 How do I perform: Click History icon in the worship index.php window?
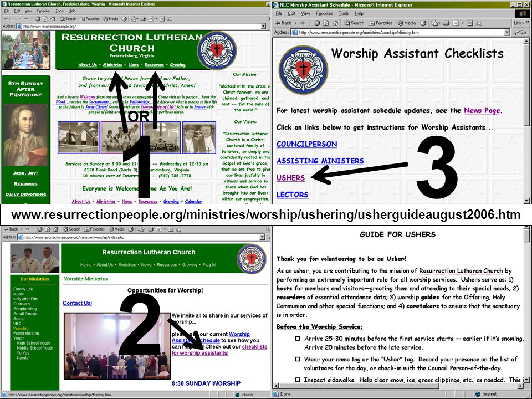click(131, 229)
